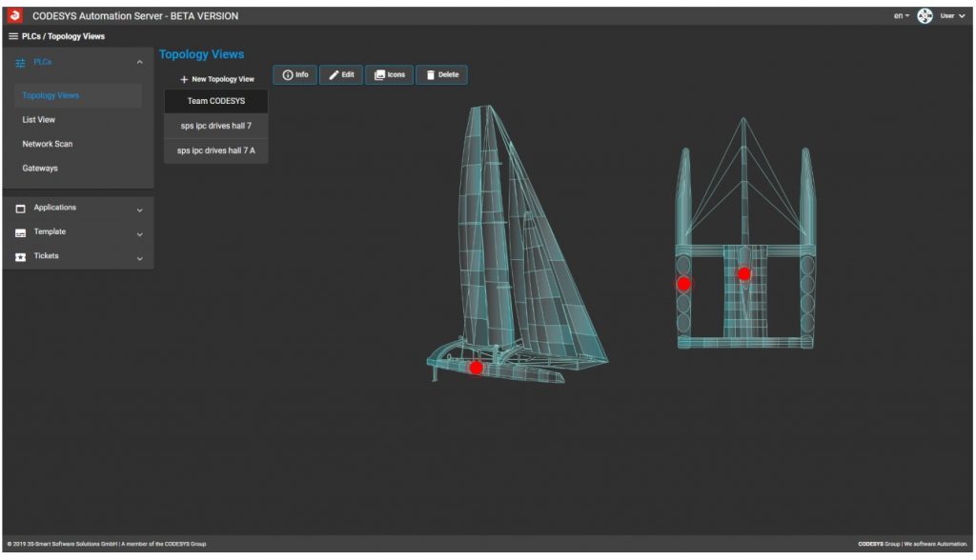Image resolution: width=976 pixels, height=560 pixels.
Task: Expand the Tickets section chevron
Action: (139, 258)
